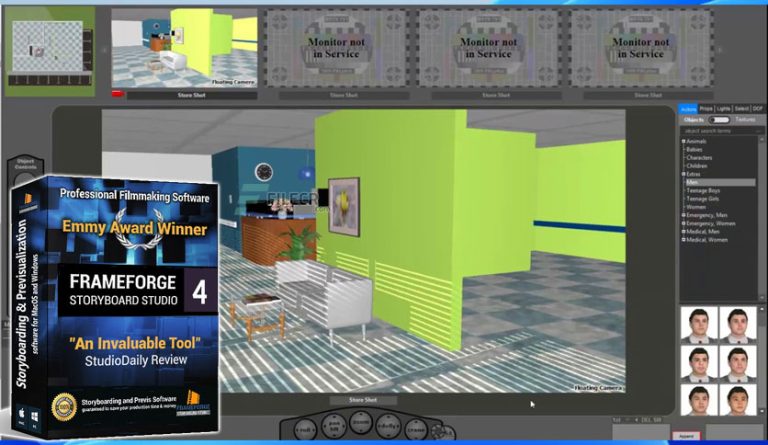Viewport: 768px width, 445px height.
Task: Click Store Shot under the fourth monitor
Action: pyautogui.click(x=648, y=95)
